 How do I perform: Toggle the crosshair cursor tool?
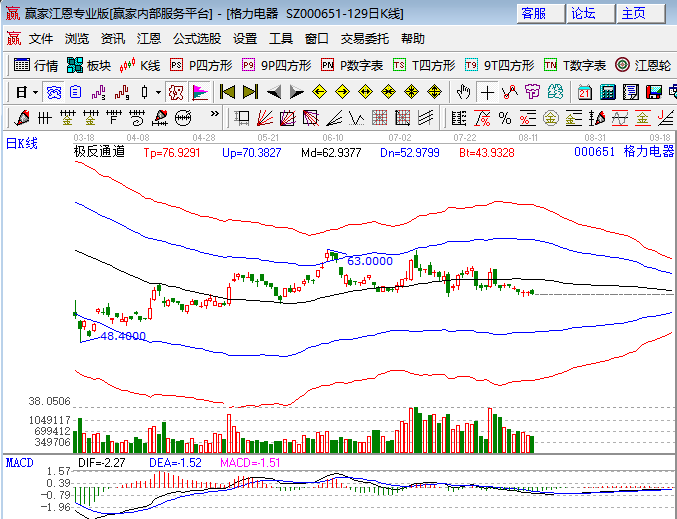pos(487,92)
